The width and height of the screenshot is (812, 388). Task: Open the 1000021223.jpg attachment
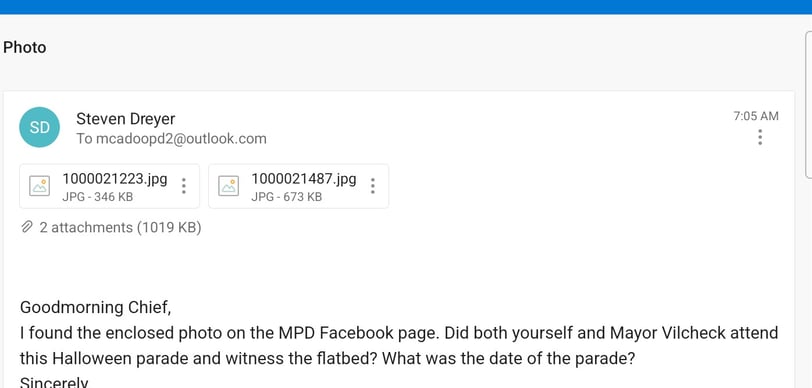(109, 186)
